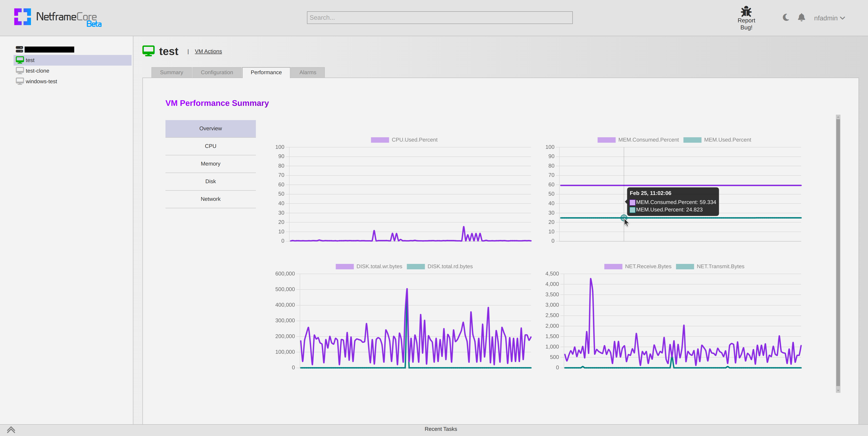Select the CPU performance section
Viewport: 868px width, 436px height.
tap(211, 146)
